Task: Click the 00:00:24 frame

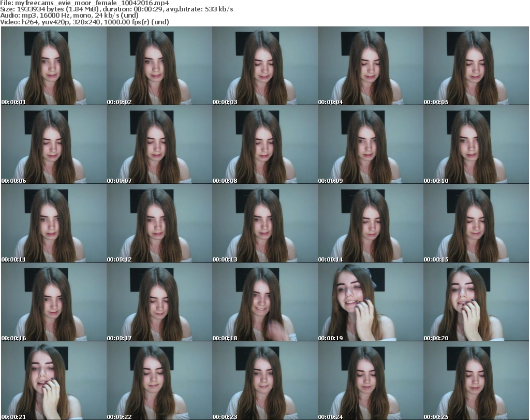Action: pos(371,381)
